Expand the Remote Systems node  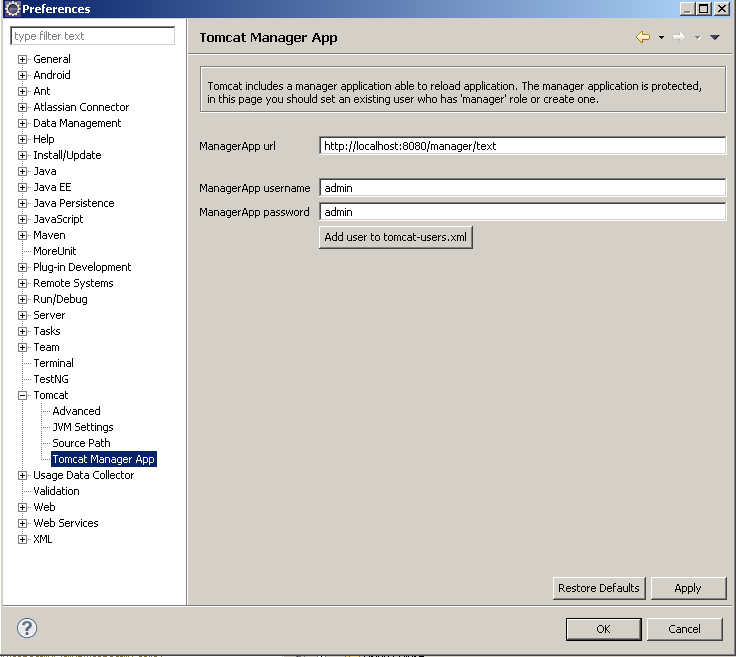coord(22,283)
